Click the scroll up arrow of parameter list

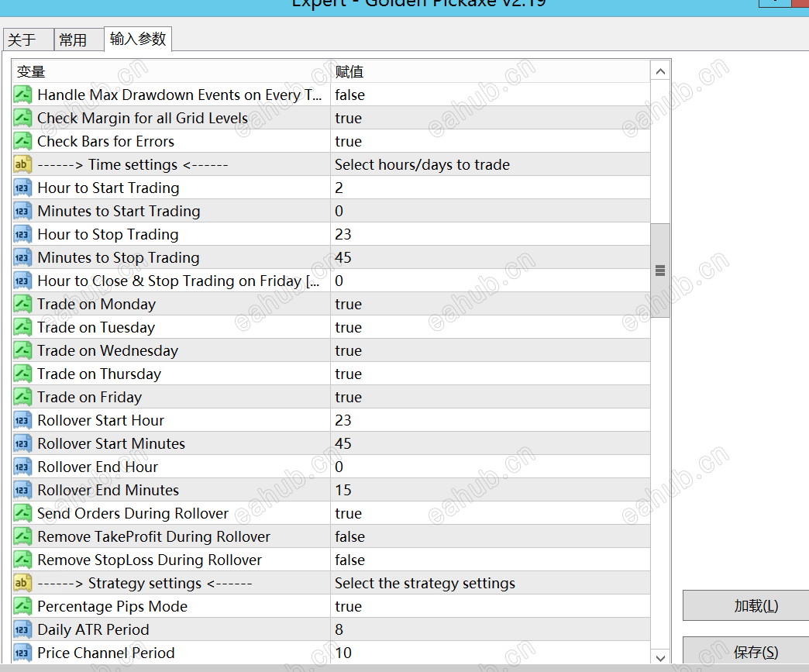pyautogui.click(x=660, y=72)
